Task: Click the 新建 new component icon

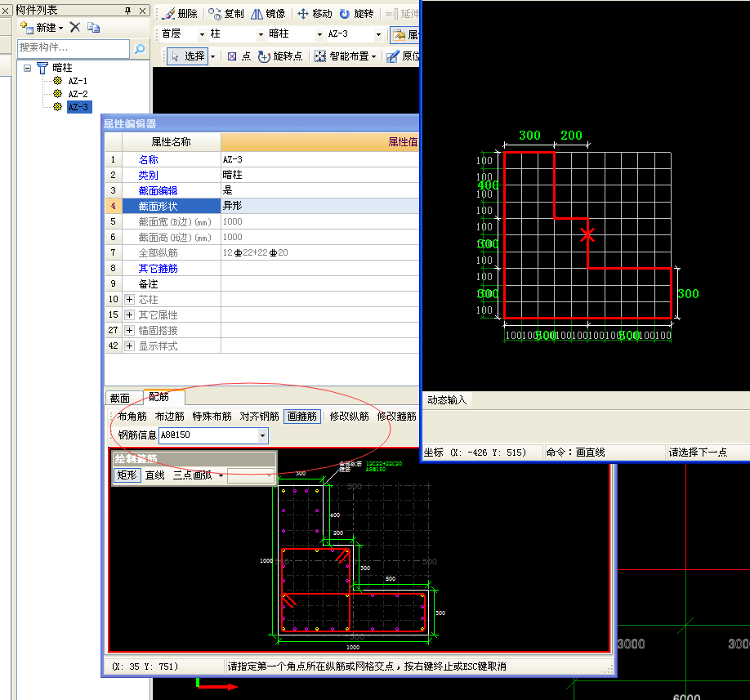Action: click(27, 27)
